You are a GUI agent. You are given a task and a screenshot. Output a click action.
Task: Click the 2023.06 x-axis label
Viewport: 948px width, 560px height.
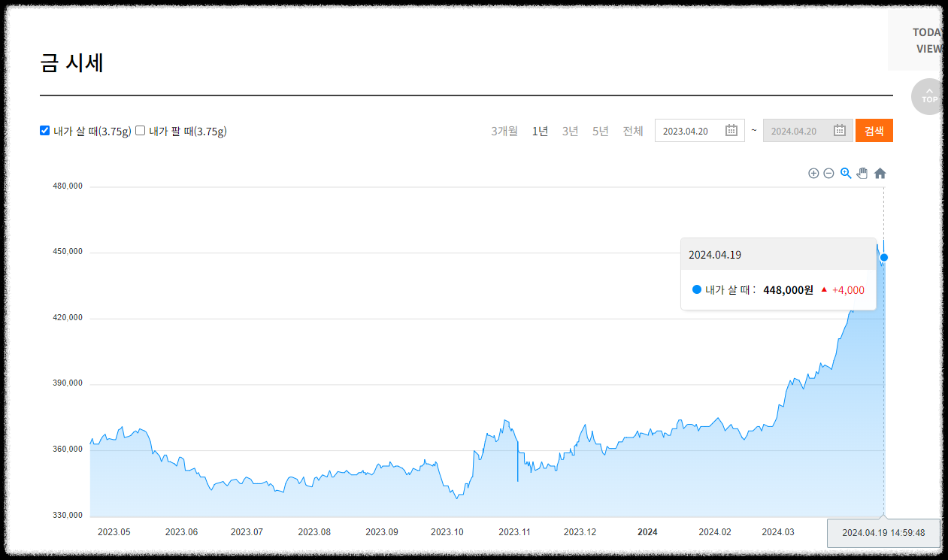(181, 532)
